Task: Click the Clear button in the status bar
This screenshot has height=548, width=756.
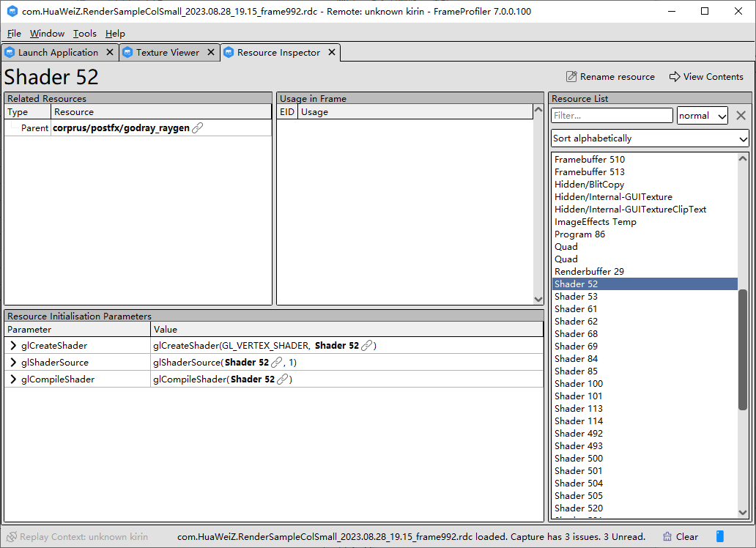Action: click(x=680, y=536)
